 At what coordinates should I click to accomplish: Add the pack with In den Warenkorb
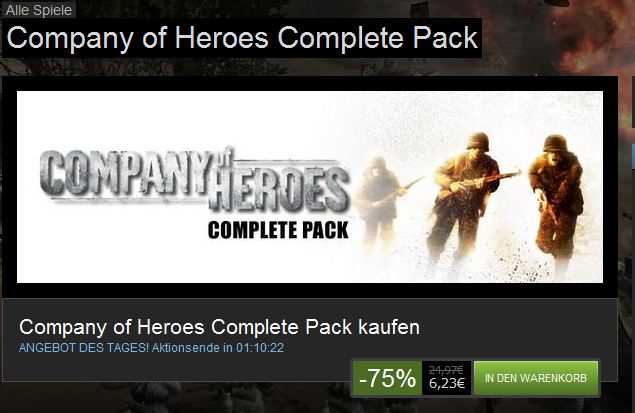536,378
